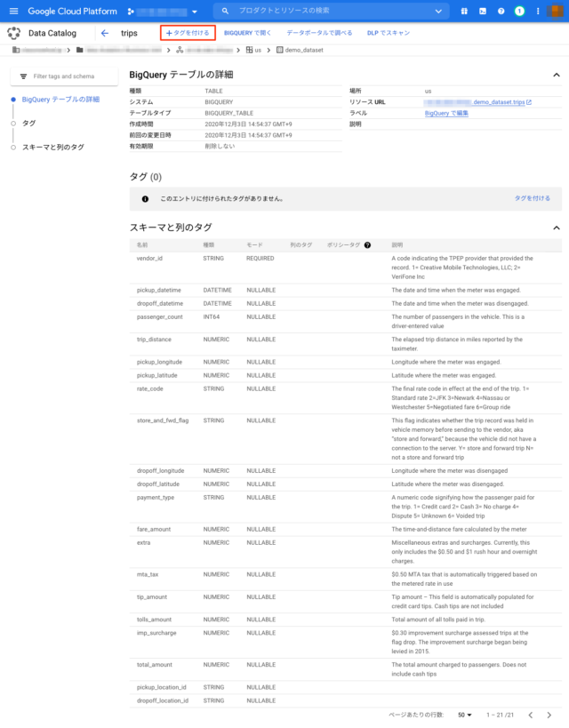The width and height of the screenshot is (569, 728).
Task: Open the main navigation hamburger menu
Action: tap(13, 11)
